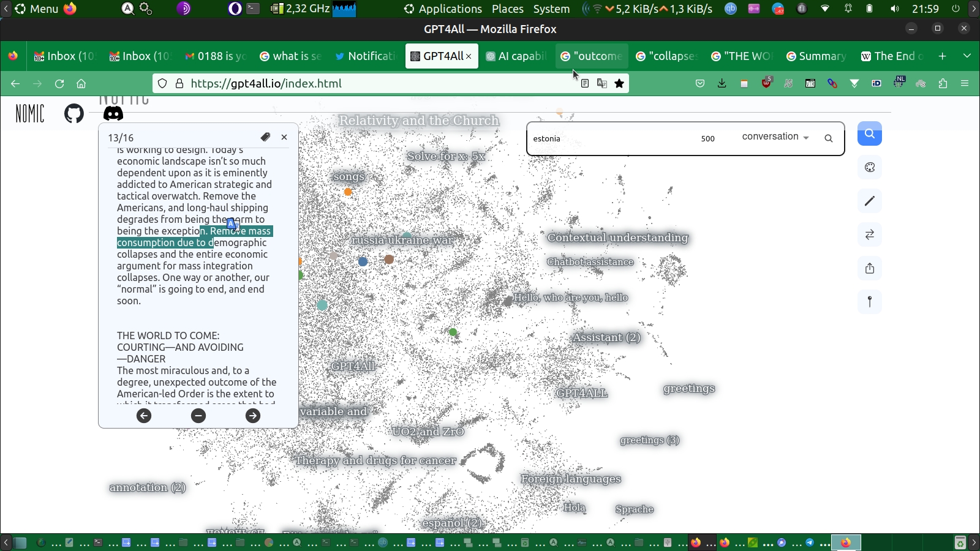Click the 'Foreign languages' map label
The image size is (980, 551).
(571, 479)
